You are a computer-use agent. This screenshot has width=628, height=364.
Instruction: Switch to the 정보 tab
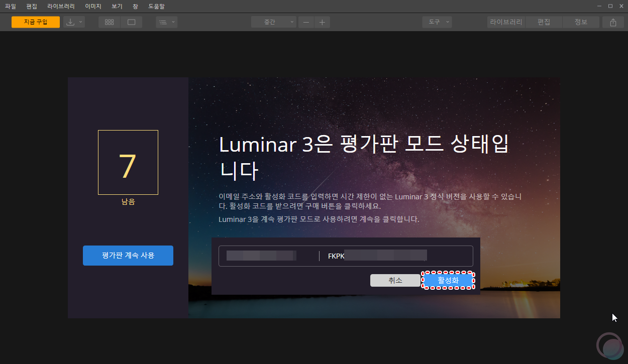tap(581, 22)
